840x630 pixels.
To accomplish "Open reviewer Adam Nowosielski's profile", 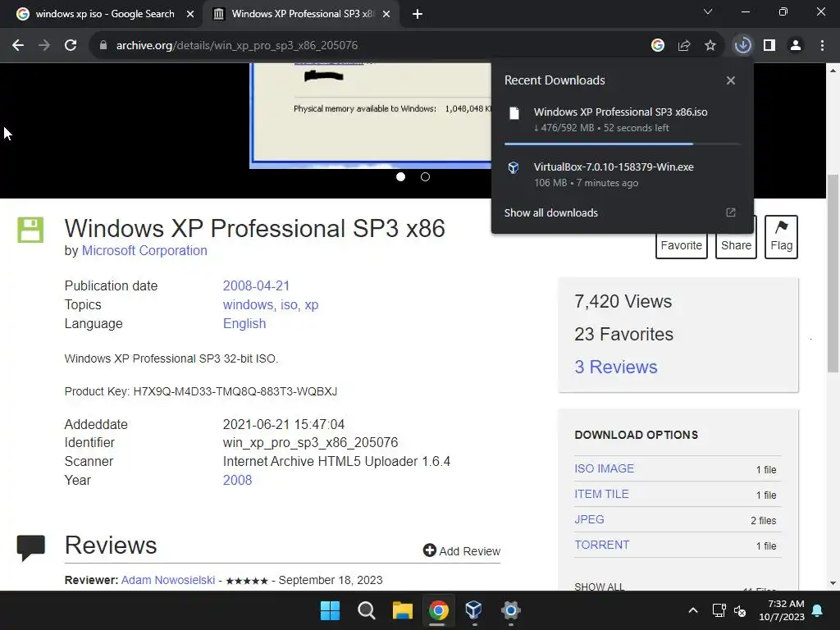I will (x=167, y=580).
